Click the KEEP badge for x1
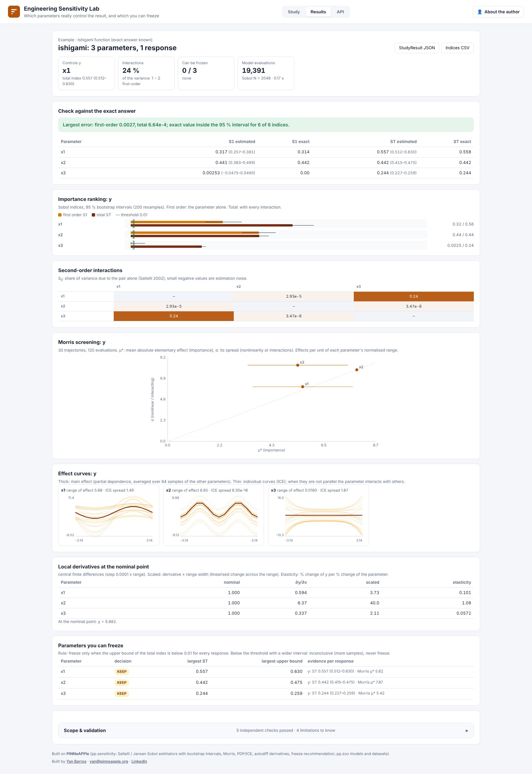The height and width of the screenshot is (774, 532). point(122,672)
